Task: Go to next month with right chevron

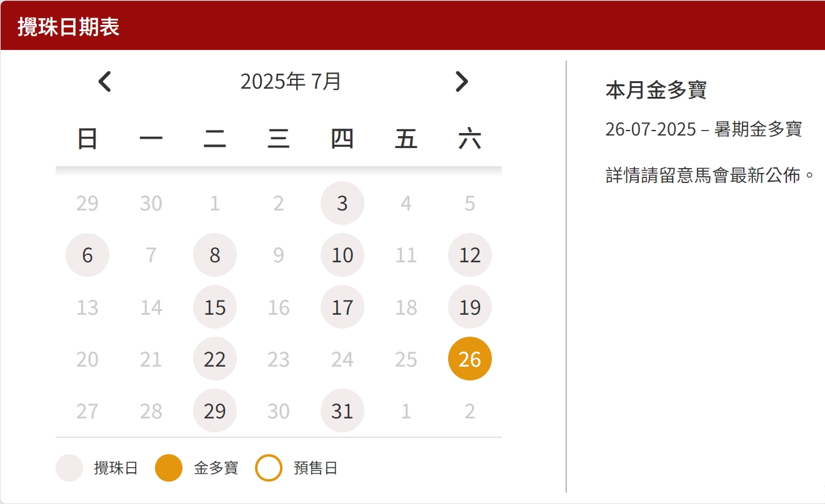Action: (x=461, y=82)
